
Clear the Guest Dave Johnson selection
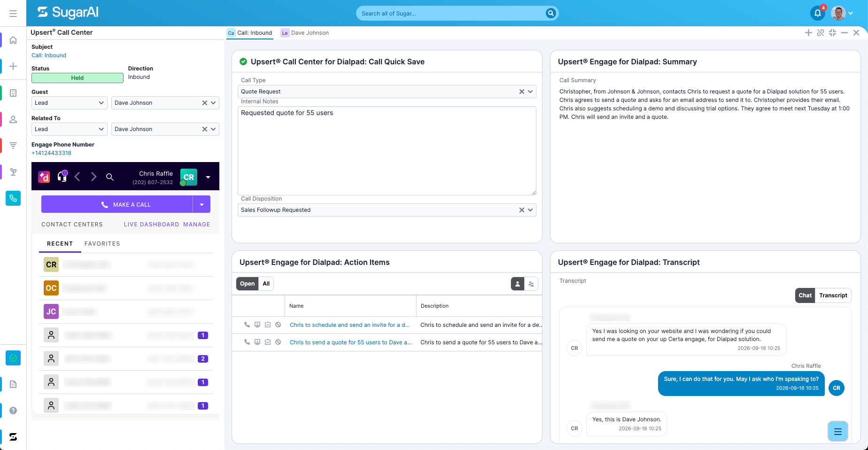point(204,103)
